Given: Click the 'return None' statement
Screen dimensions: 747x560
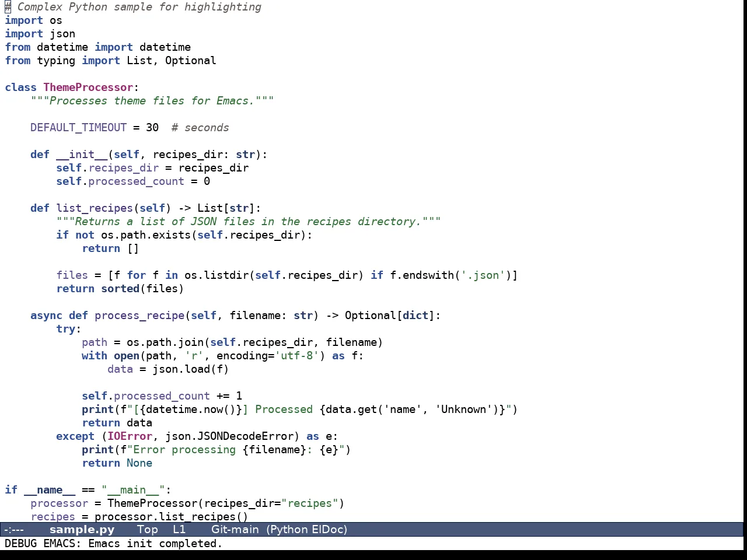Looking at the screenshot, I should 117,463.
